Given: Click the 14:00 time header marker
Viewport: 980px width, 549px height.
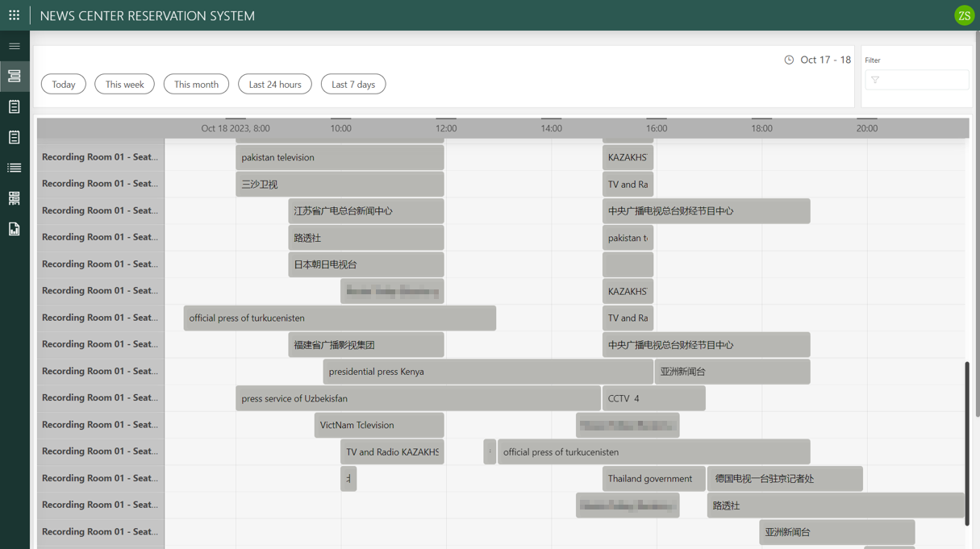Looking at the screenshot, I should click(x=551, y=128).
